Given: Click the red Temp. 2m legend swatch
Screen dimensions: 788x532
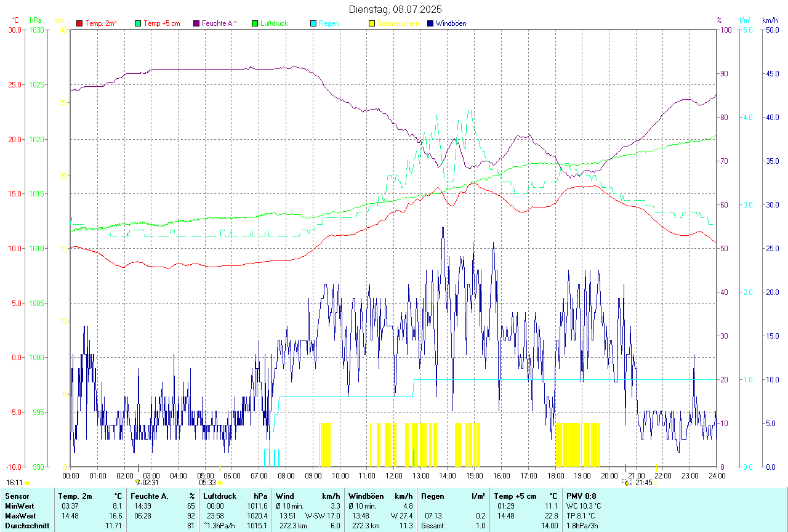Looking at the screenshot, I should (x=79, y=23).
